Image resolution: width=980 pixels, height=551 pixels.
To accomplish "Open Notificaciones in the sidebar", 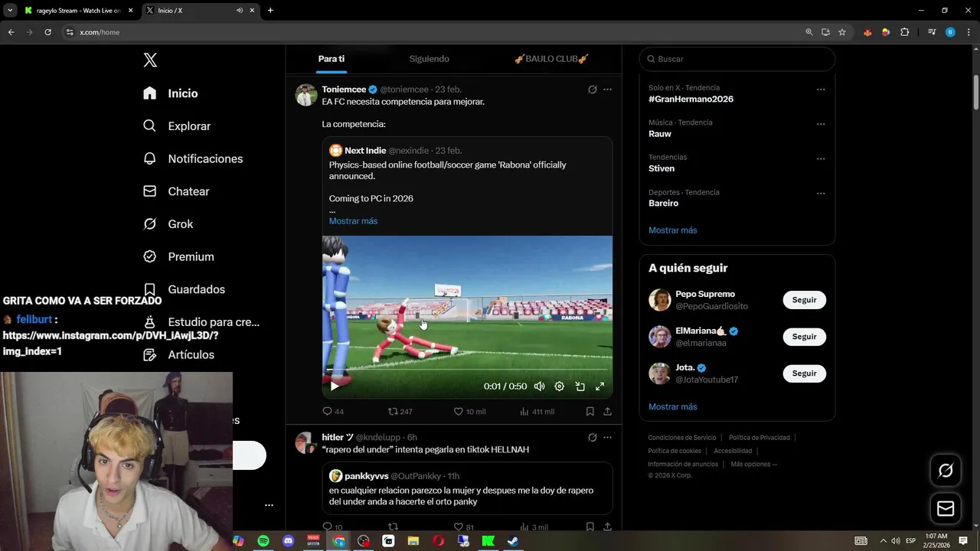I will [193, 158].
